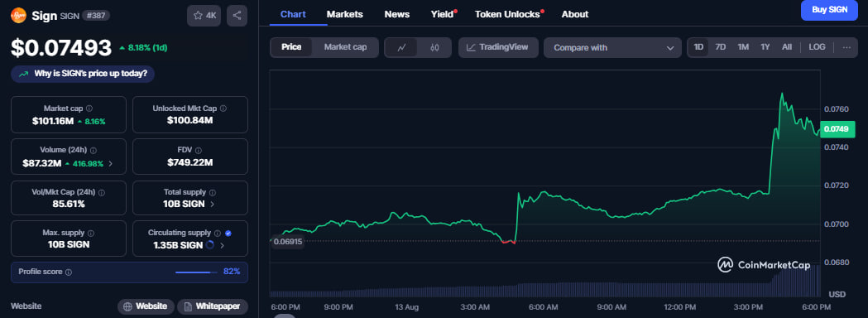868x318 pixels.
Task: Click the 85.61% Vol/Mkt Cap value
Action: [x=69, y=204]
